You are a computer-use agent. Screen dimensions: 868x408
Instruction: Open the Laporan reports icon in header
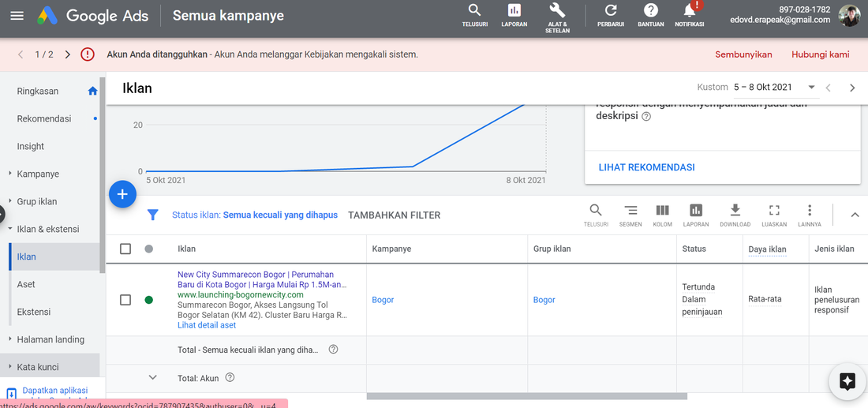pos(514,11)
